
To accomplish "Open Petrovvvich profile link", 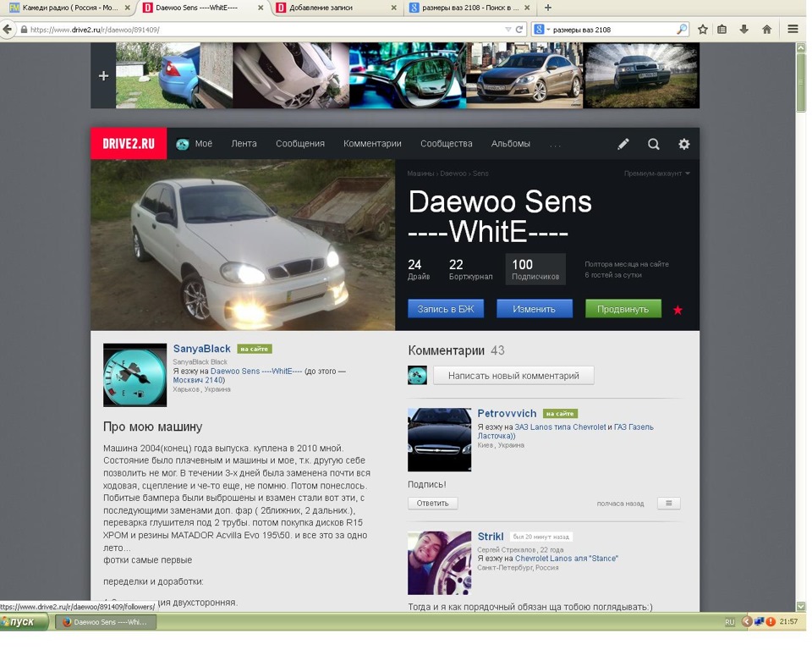I will point(507,414).
